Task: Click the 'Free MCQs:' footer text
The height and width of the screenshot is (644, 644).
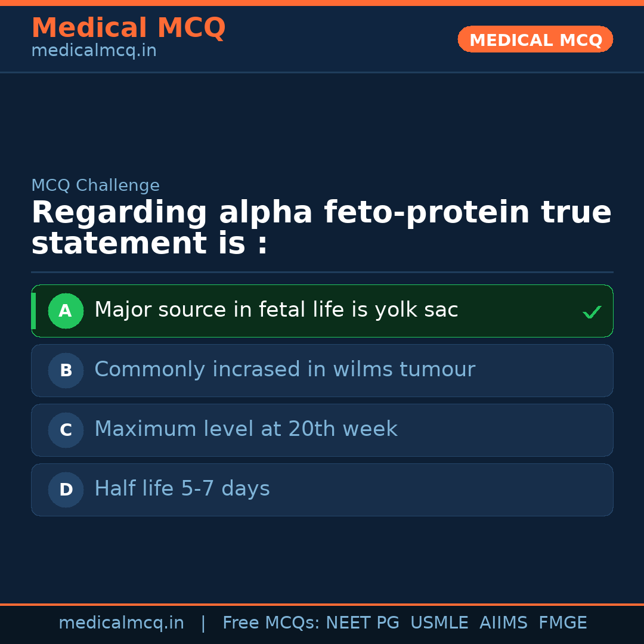Action: coord(271,623)
